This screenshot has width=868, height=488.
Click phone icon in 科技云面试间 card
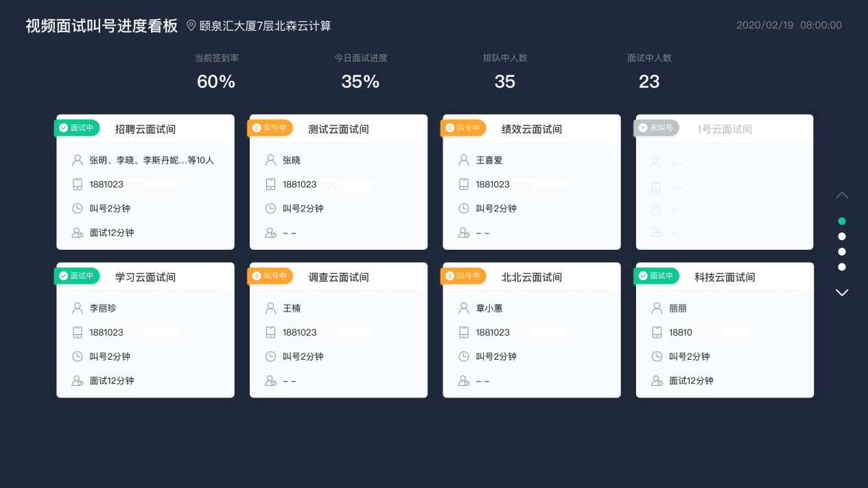coord(657,332)
